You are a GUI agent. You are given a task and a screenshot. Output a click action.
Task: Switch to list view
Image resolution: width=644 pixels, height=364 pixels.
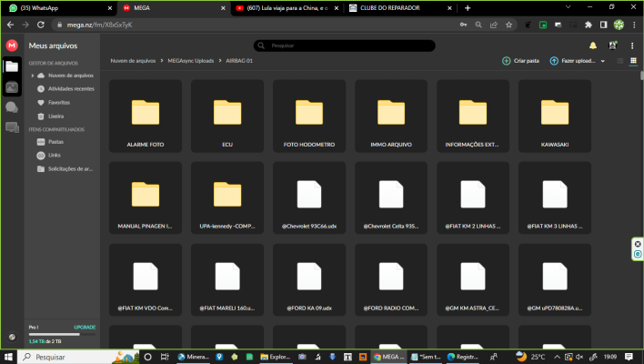(621, 61)
